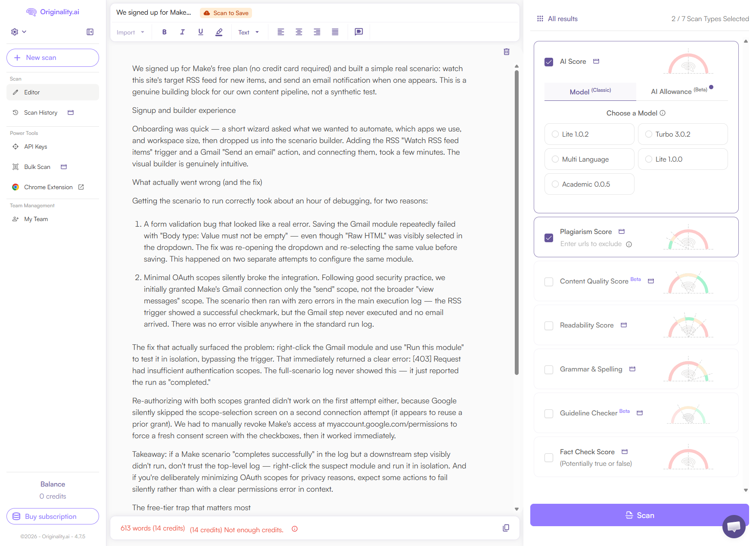756x546 pixels.
Task: Enable Readability Score checkbox
Action: click(x=549, y=326)
